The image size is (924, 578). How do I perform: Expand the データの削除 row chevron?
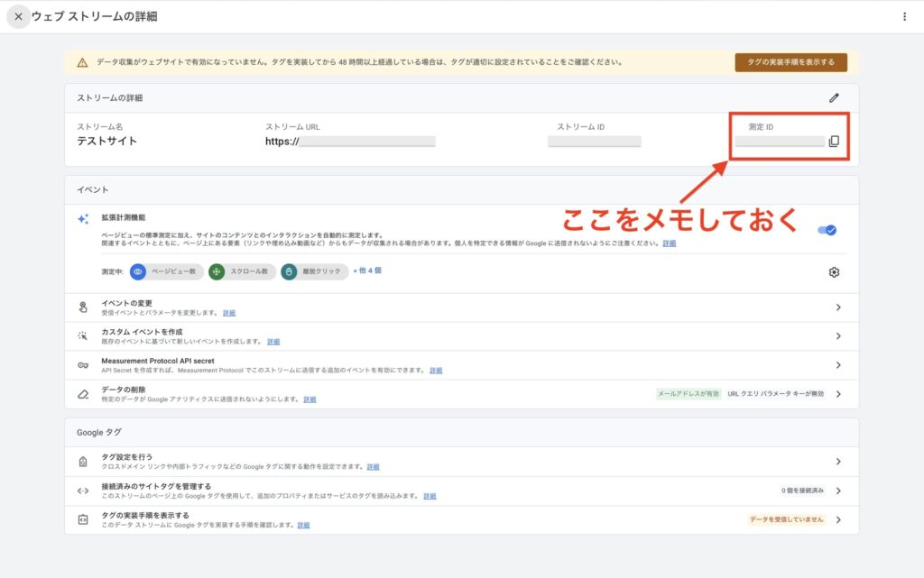pyautogui.click(x=837, y=394)
